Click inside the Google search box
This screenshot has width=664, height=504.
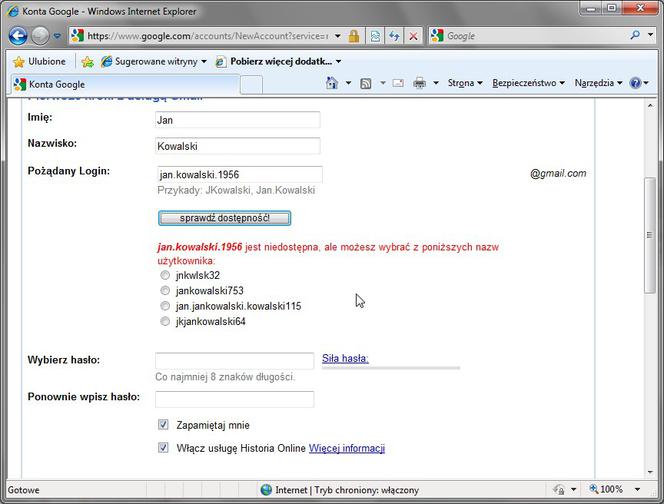[x=536, y=36]
